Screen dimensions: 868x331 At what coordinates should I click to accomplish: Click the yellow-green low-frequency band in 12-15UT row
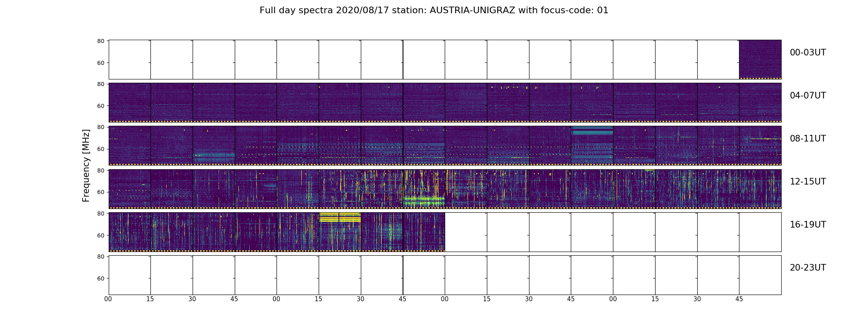click(424, 201)
